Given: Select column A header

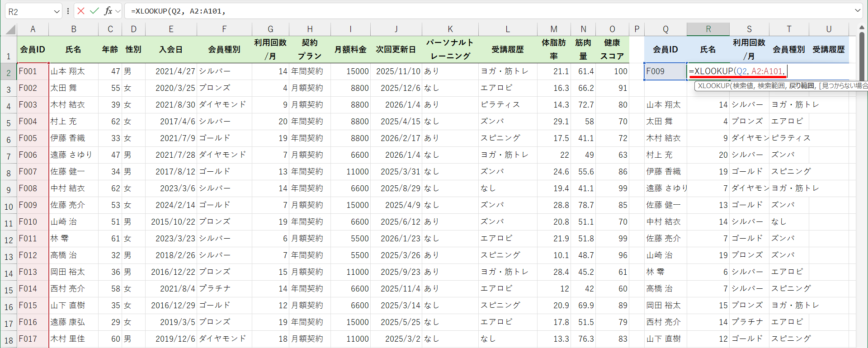Looking at the screenshot, I should pyautogui.click(x=33, y=29).
